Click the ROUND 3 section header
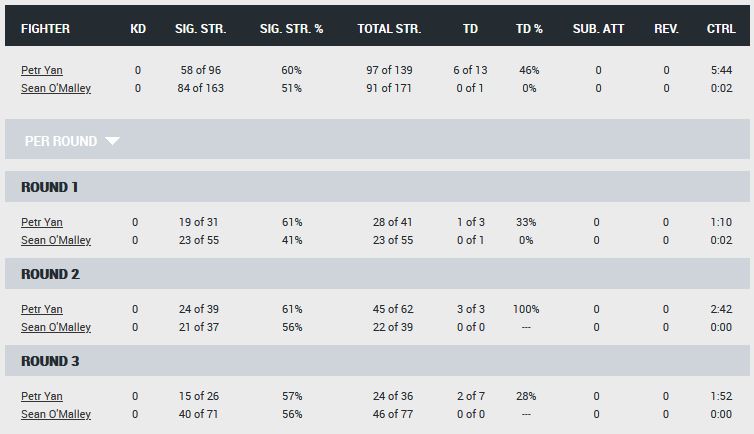 tap(377, 360)
